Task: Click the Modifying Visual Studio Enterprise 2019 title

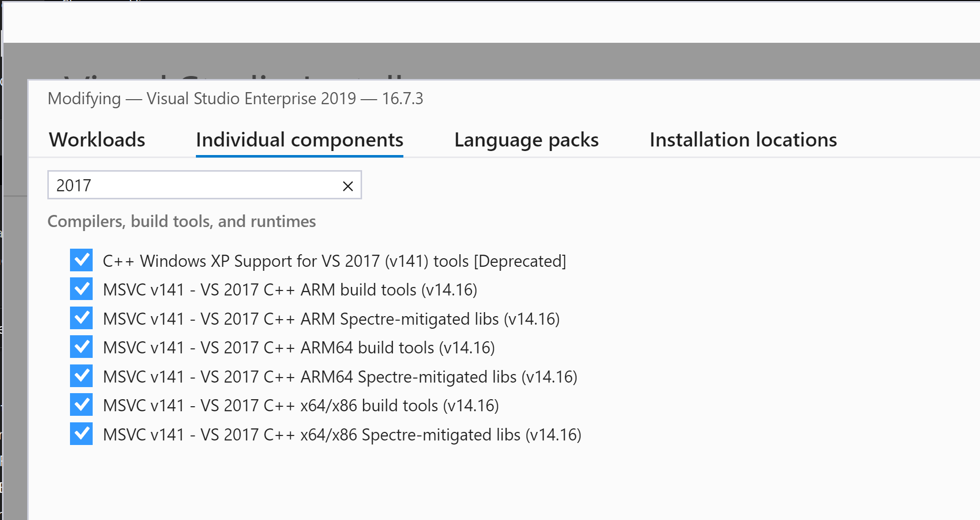Action: (x=235, y=99)
